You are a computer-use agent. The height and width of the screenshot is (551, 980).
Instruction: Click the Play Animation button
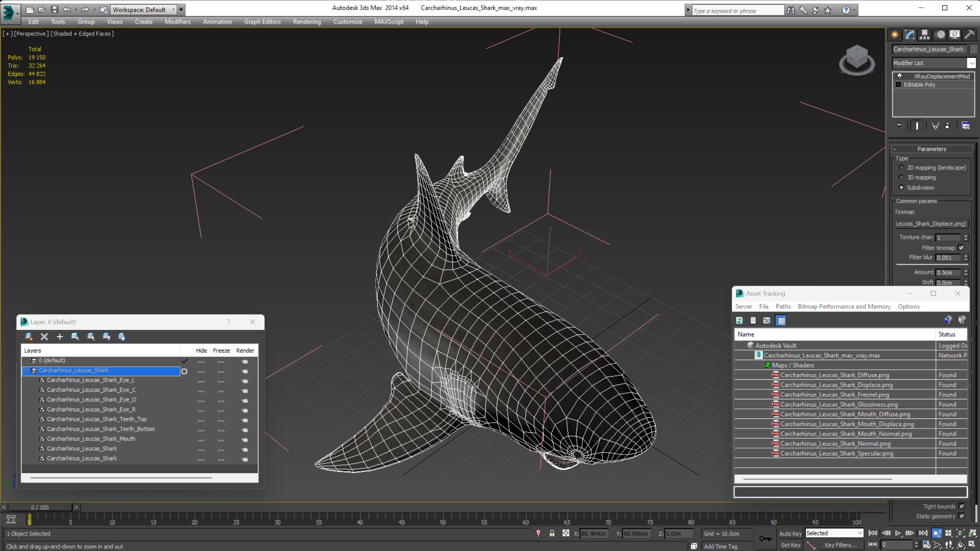click(899, 533)
